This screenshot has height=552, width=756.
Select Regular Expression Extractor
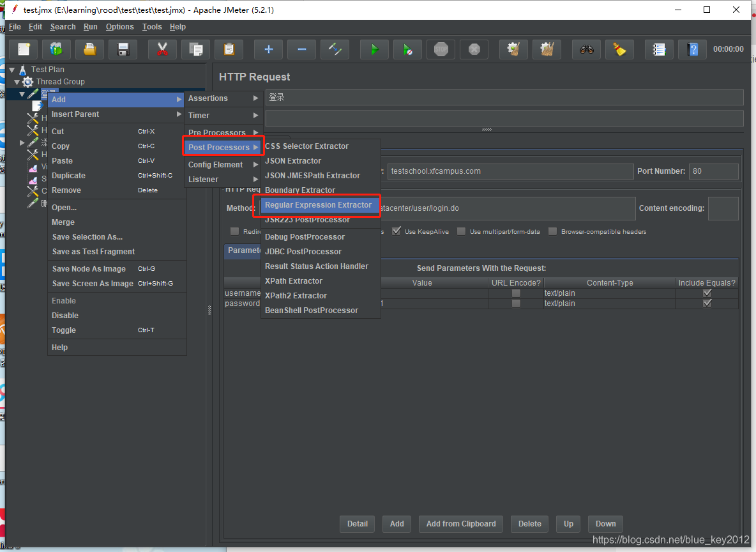tap(321, 205)
